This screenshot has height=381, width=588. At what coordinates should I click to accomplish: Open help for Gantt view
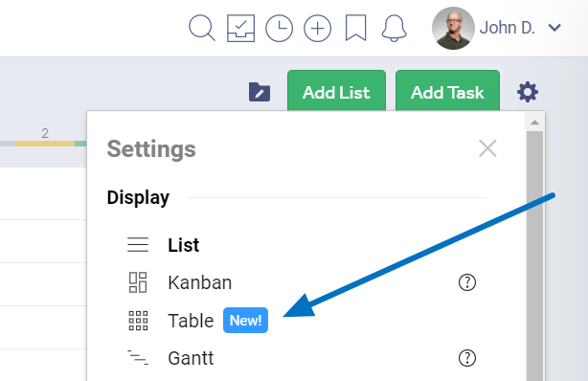(467, 358)
